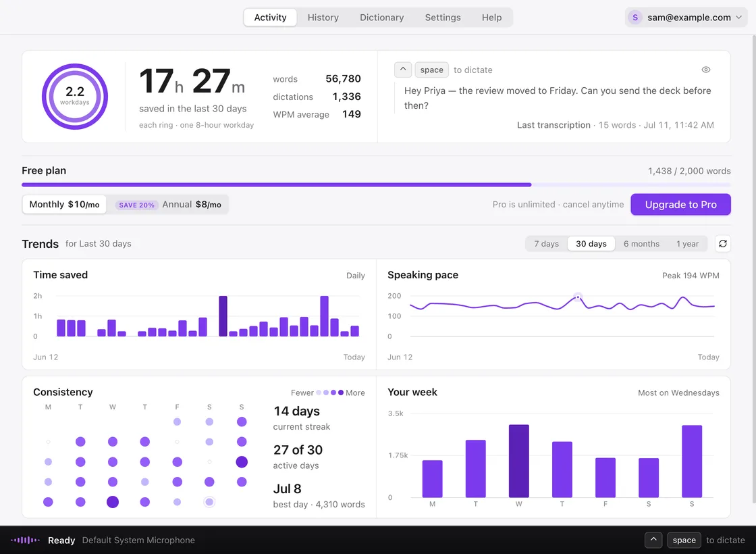Click the Ready status text

(x=61, y=540)
